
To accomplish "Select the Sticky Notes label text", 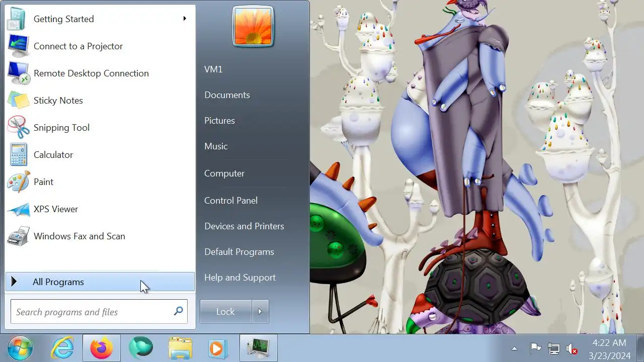I will click(58, 101).
